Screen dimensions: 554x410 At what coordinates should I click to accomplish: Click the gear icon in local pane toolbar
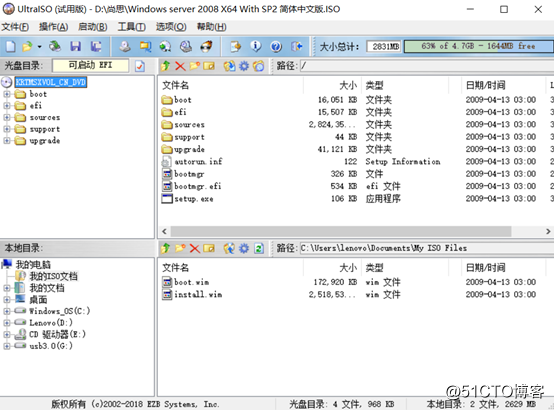pyautogui.click(x=244, y=248)
